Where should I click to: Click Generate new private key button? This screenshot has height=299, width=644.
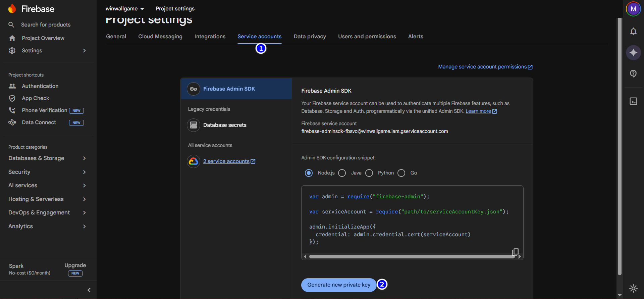click(339, 285)
